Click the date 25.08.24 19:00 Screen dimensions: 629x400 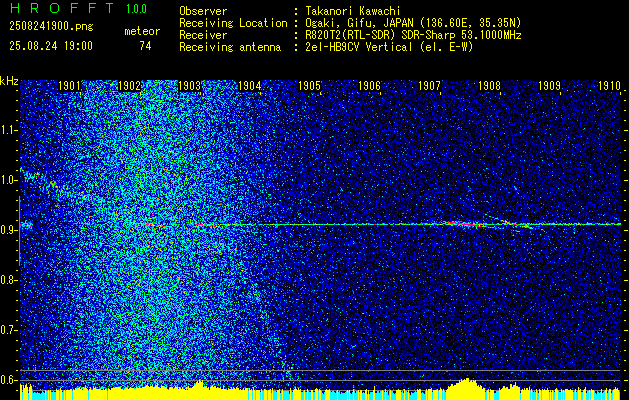[x=51, y=46]
